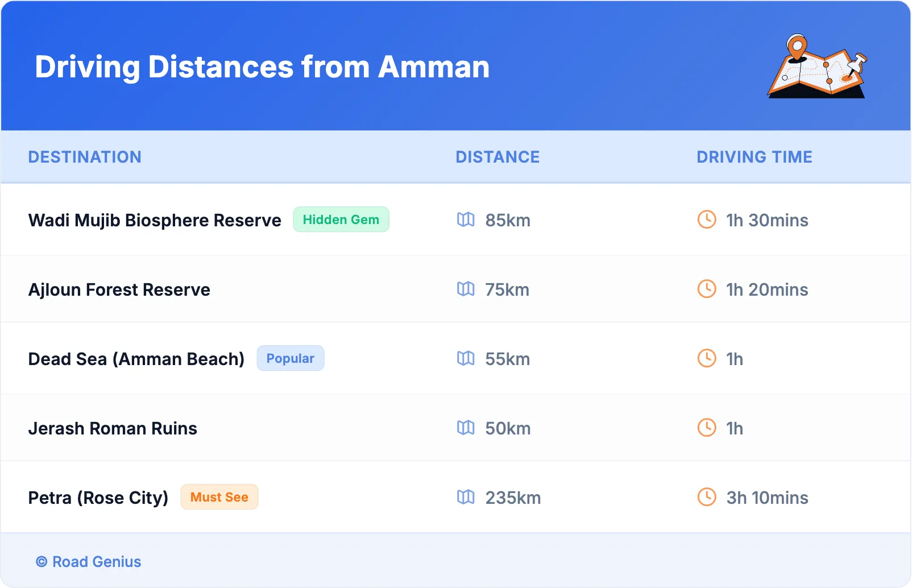Image resolution: width=912 pixels, height=588 pixels.
Task: Click the map icon beside 85km
Action: click(466, 220)
